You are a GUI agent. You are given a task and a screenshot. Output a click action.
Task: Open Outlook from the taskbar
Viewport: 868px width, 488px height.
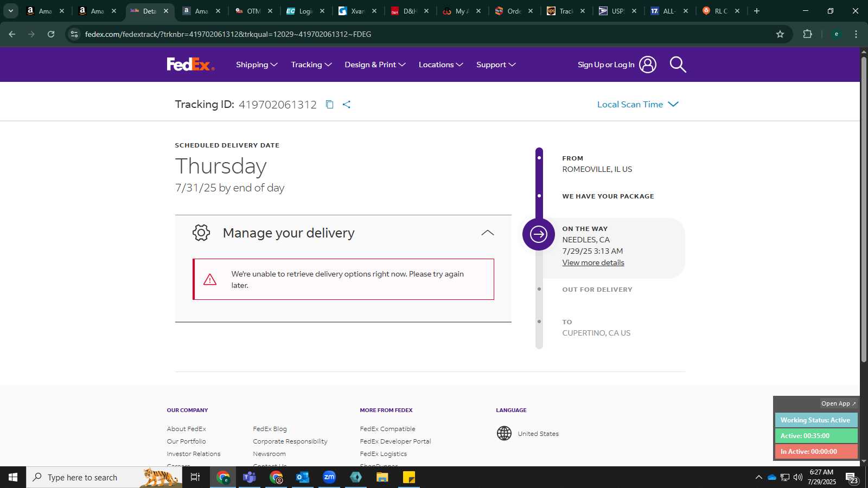point(303,477)
